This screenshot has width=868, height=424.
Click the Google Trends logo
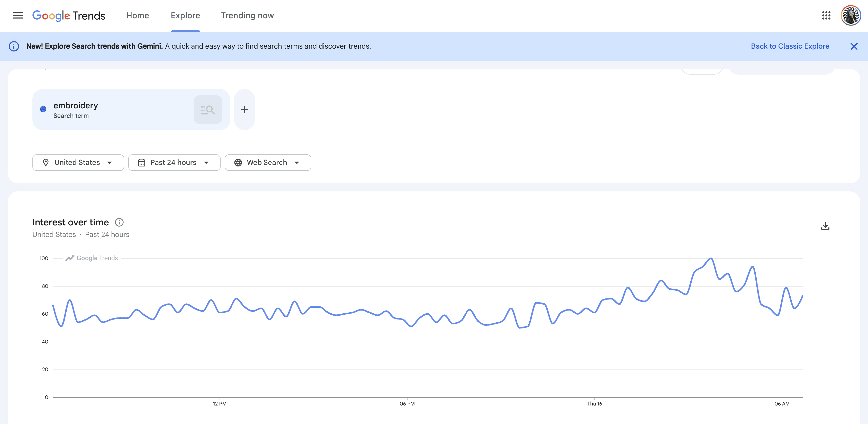pyautogui.click(x=69, y=15)
